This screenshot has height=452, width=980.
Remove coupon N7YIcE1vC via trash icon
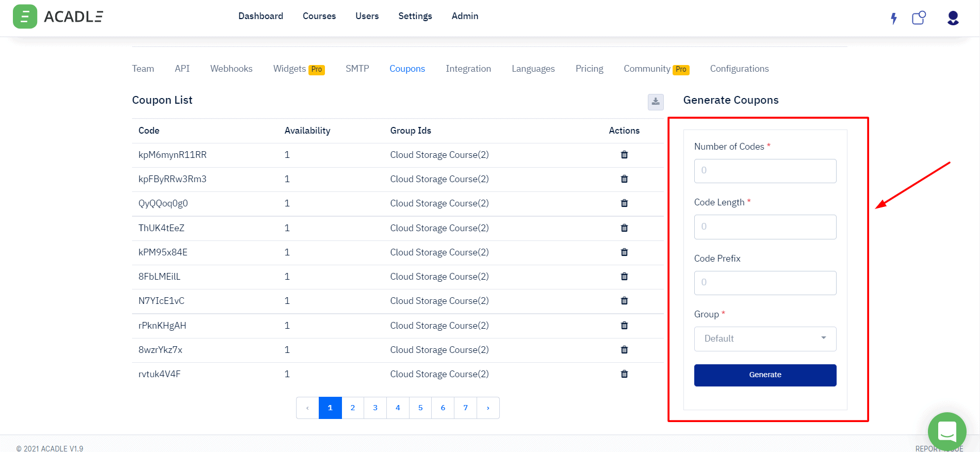coord(624,301)
